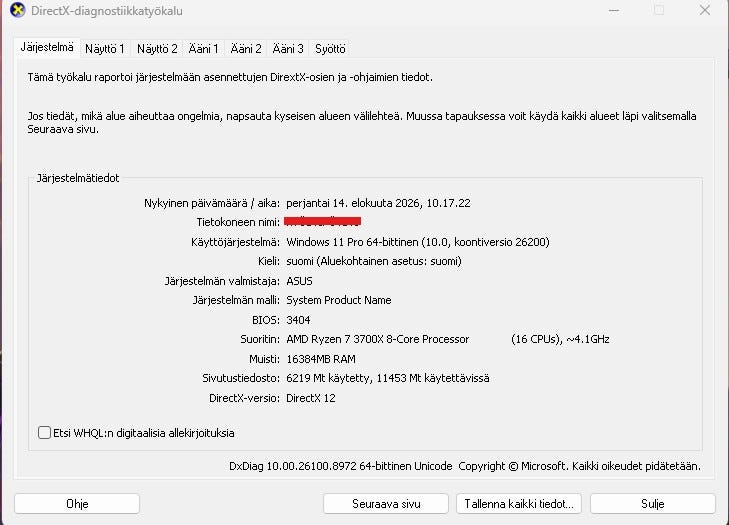The height and width of the screenshot is (525, 729).
Task: Click the (16 CPUs), ~4.1GHz text
Action: point(560,339)
